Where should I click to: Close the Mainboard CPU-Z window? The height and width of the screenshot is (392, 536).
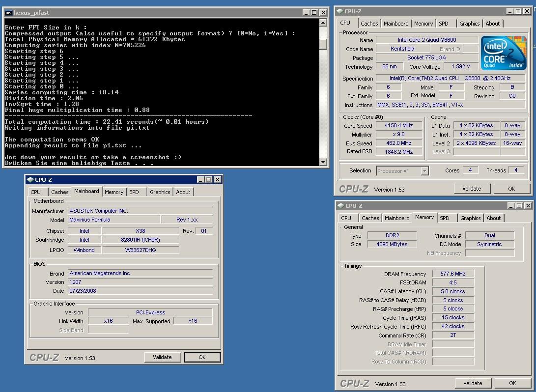coord(217,180)
